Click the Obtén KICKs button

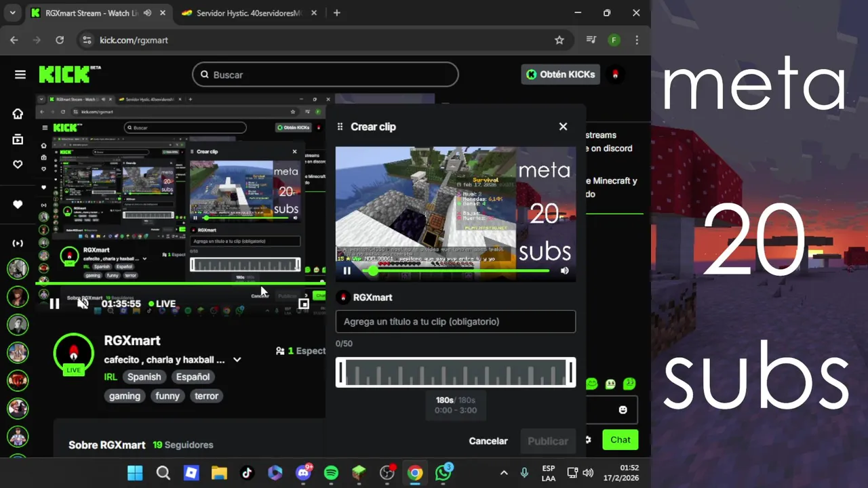[561, 75]
